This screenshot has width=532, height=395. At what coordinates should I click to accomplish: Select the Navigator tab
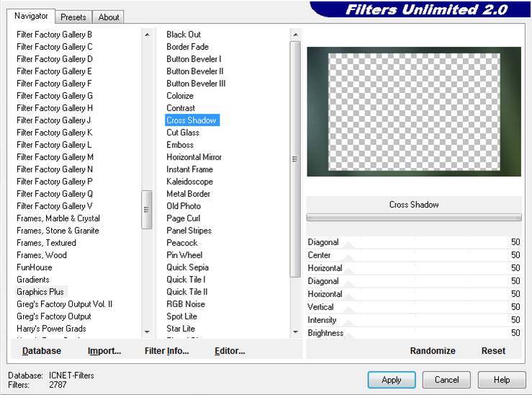click(32, 16)
